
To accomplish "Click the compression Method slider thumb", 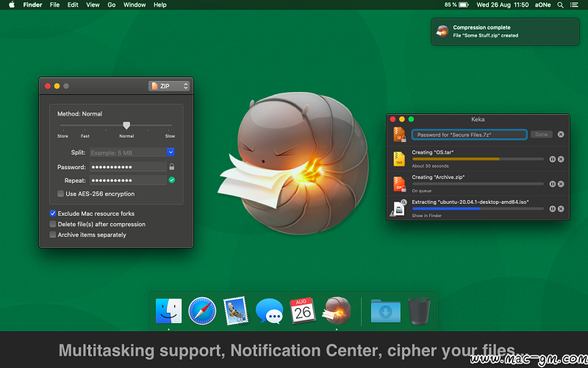I will pyautogui.click(x=126, y=125).
